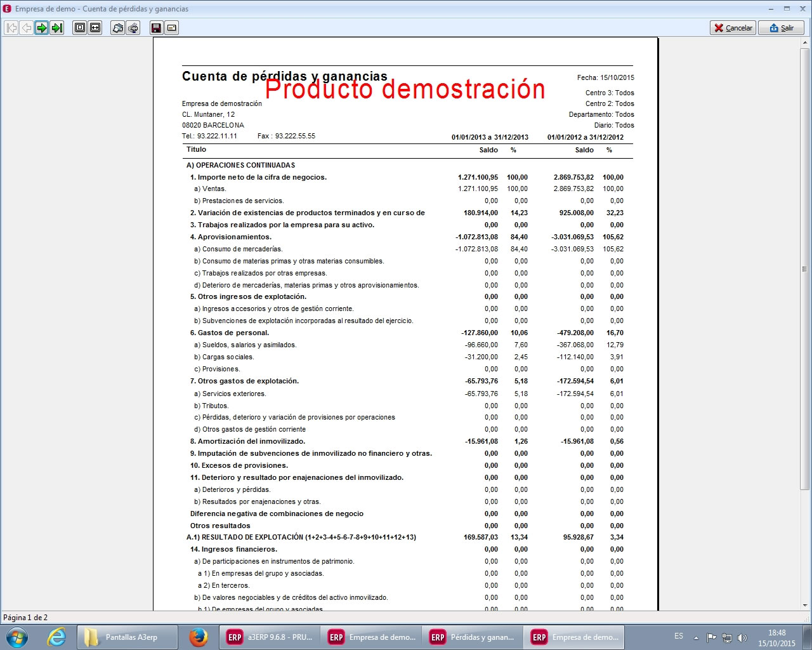Image resolution: width=812 pixels, height=650 pixels.
Task: Click 'Fecha: 15/10/2015' text
Action: [x=606, y=77]
